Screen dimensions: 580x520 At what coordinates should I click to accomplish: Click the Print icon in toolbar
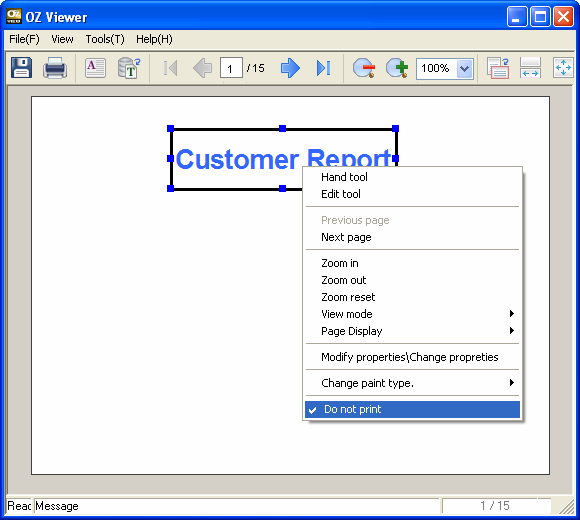tap(55, 67)
